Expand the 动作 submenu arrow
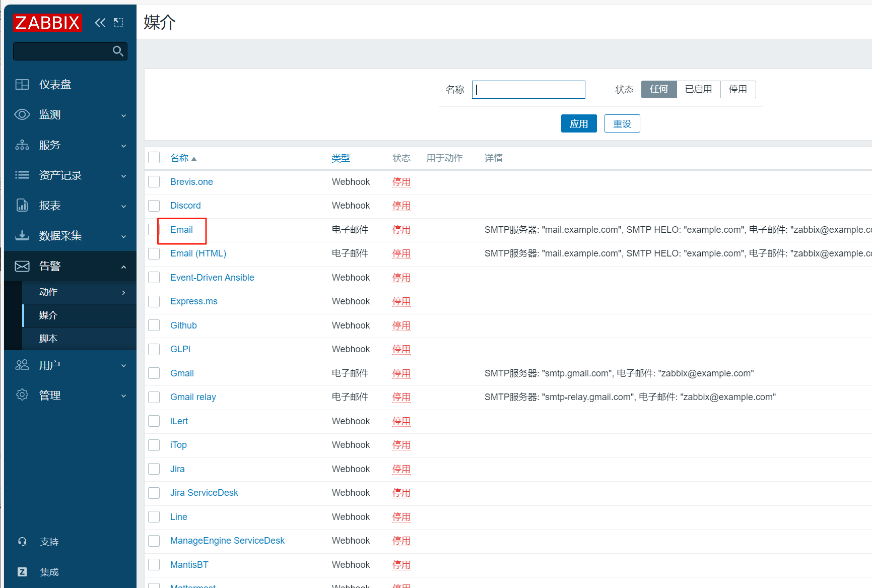The width and height of the screenshot is (872, 588). click(124, 292)
